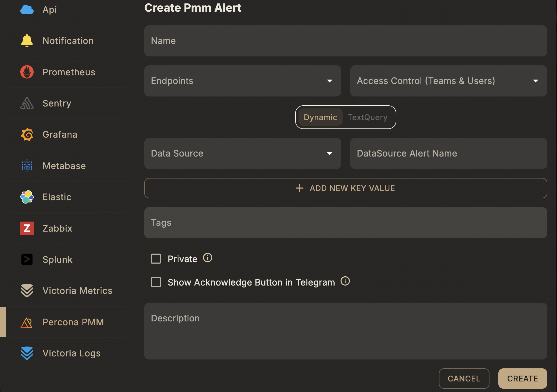
Task: Click the orange Grafana swirl icon
Action: 27,135
